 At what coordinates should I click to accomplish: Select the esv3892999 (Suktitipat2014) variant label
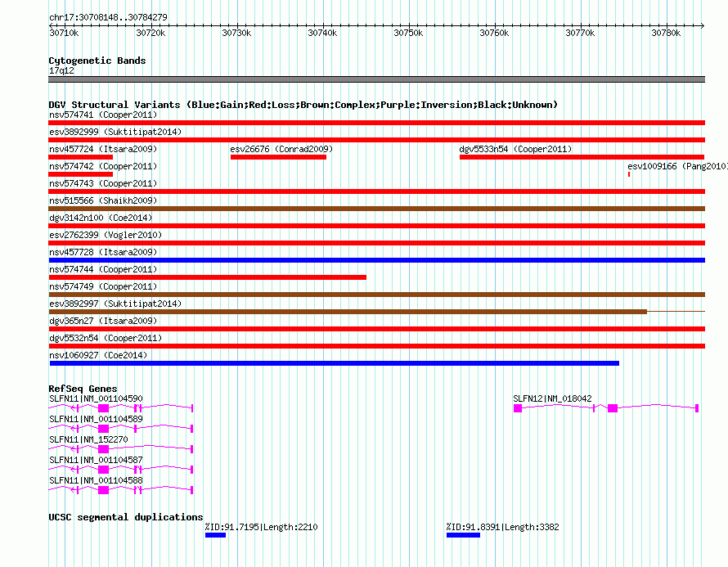point(115,132)
